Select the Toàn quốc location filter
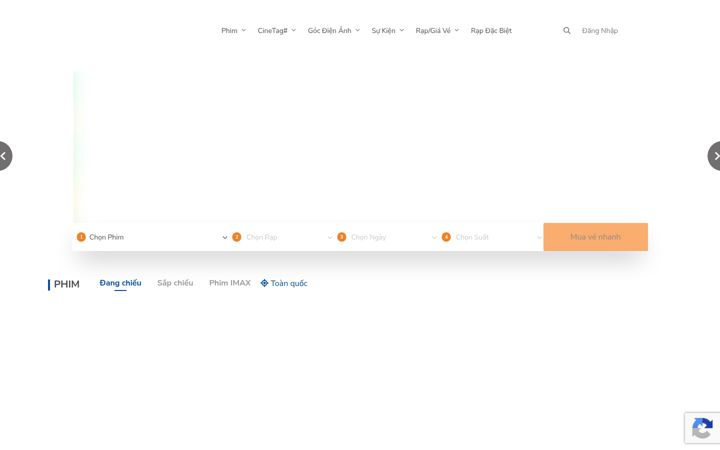 point(284,284)
